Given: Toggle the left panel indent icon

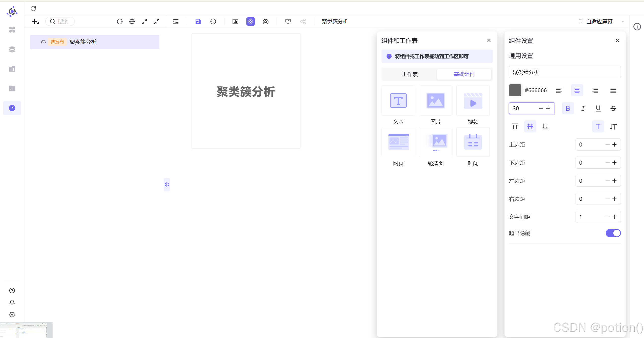Looking at the screenshot, I should (176, 22).
